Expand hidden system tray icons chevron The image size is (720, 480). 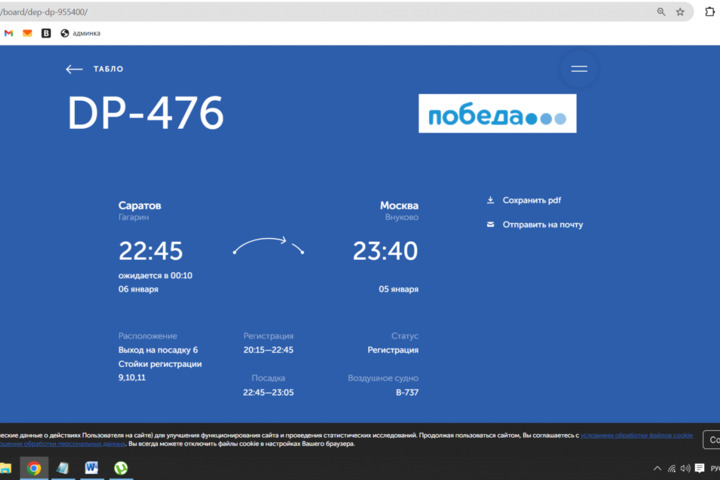click(x=657, y=468)
